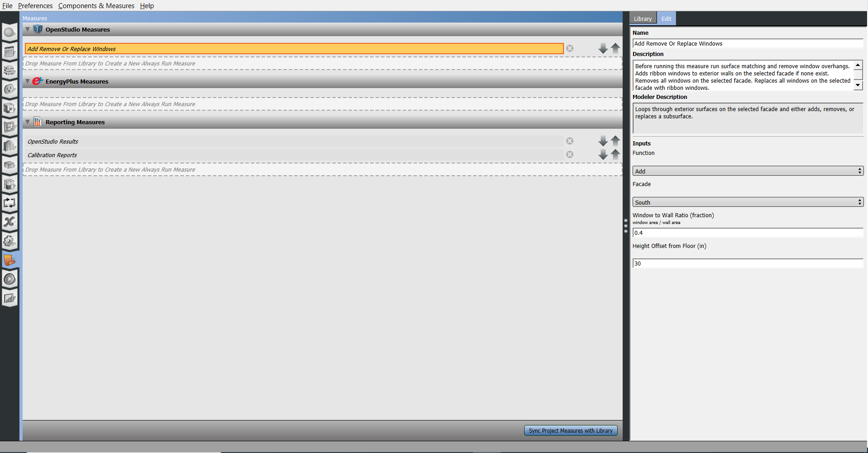This screenshot has height=453, width=868.
Task: Open the HVAC Systems loop icon
Action: coord(9,203)
